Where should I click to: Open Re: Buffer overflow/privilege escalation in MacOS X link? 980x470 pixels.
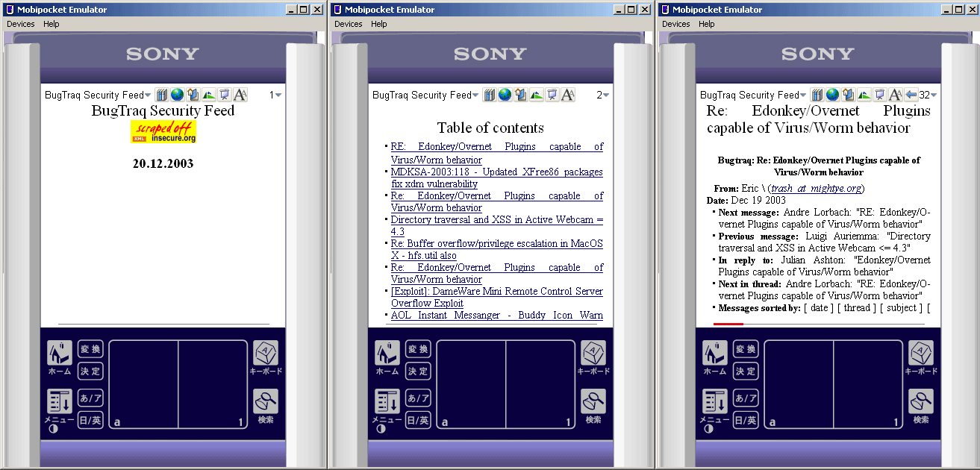[x=497, y=249]
